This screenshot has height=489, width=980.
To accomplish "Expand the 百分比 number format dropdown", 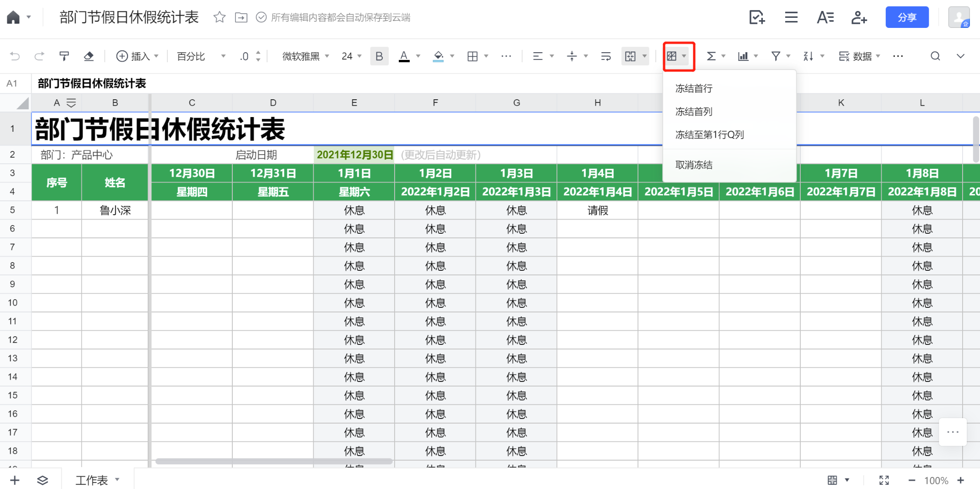I will (201, 56).
